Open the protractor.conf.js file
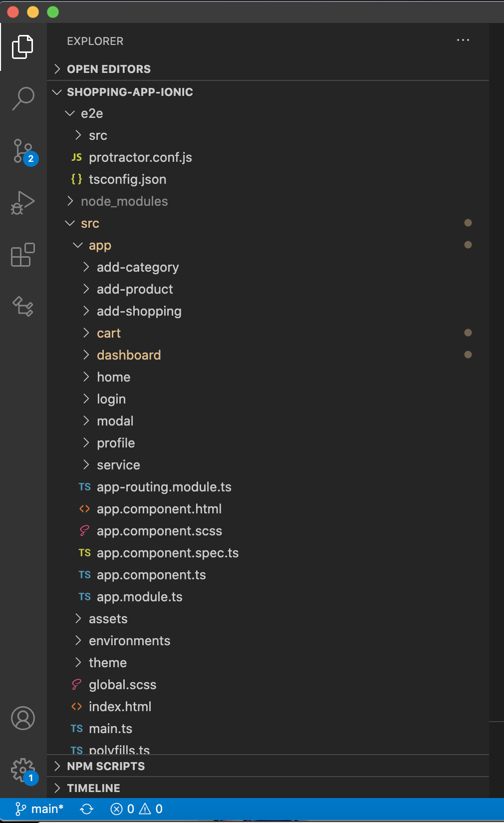Viewport: 504px width, 823px height. [x=140, y=157]
